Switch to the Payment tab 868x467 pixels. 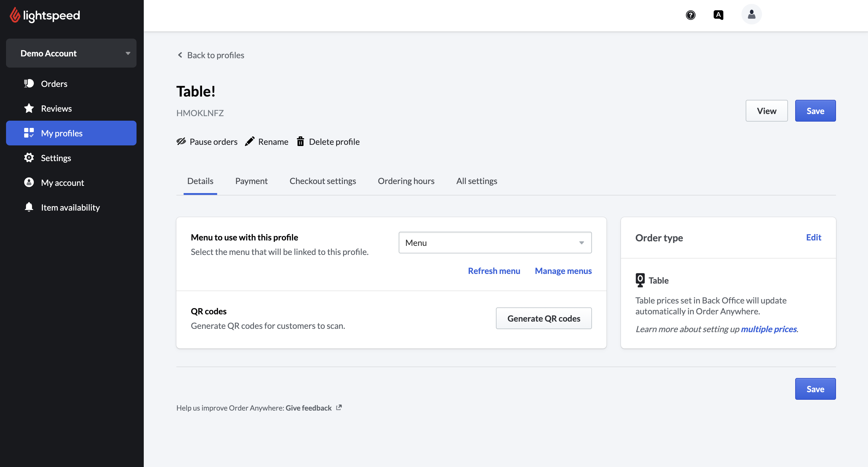(x=251, y=181)
